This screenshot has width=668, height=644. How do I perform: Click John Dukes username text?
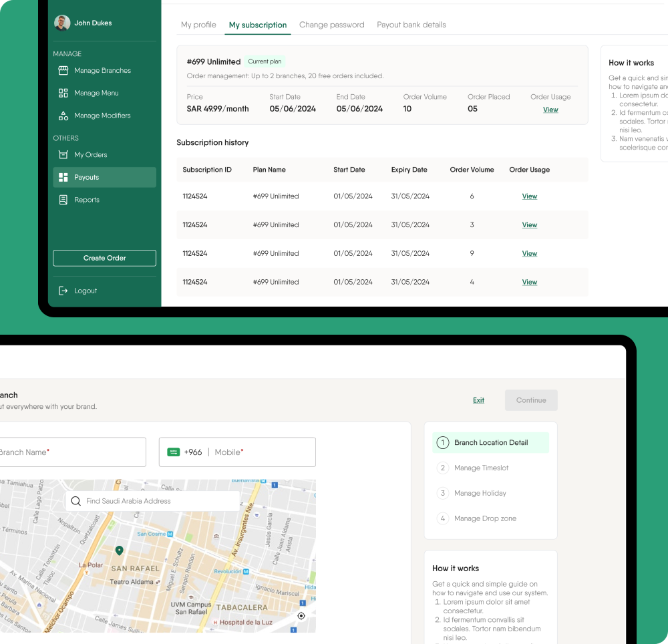[x=93, y=23]
